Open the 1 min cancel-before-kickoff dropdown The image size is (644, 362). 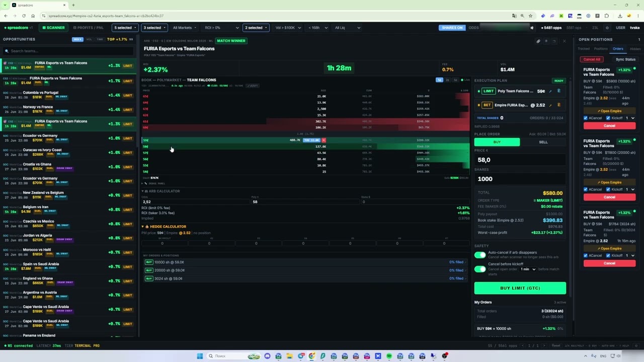[527, 269]
